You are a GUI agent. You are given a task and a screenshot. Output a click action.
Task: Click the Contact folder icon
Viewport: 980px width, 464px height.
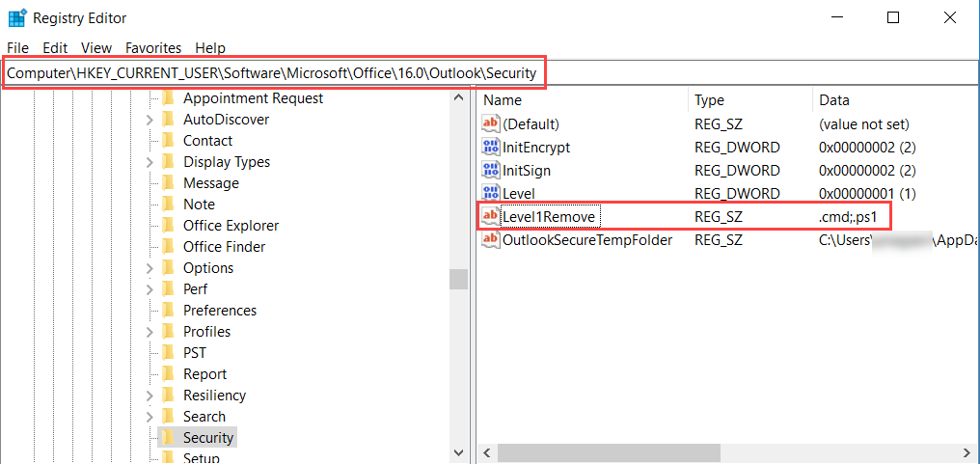[168, 141]
